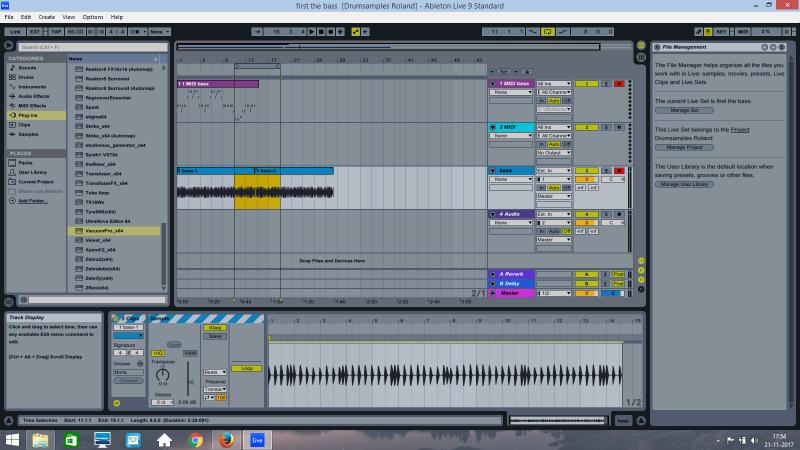Click the Manage User Library button

pos(684,184)
